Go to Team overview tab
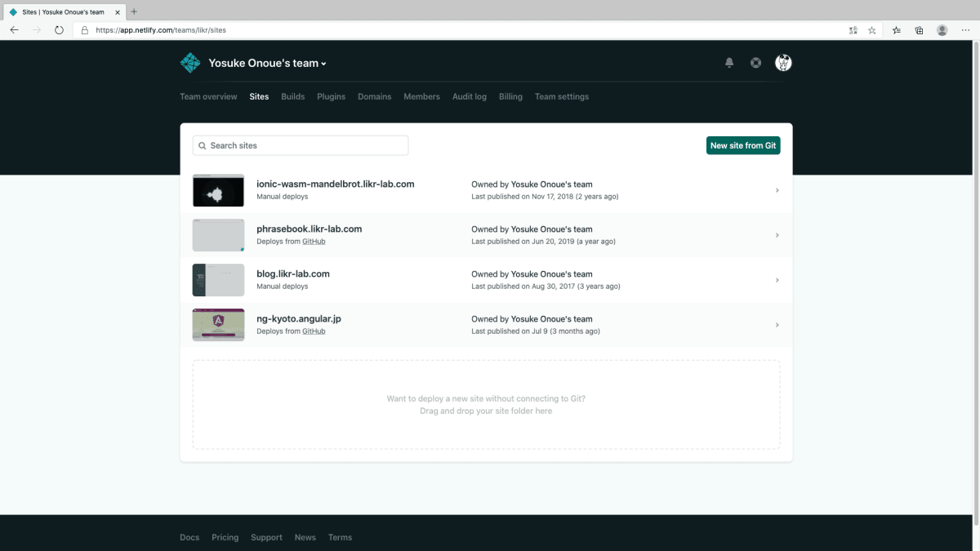Image resolution: width=980 pixels, height=551 pixels. (x=208, y=96)
